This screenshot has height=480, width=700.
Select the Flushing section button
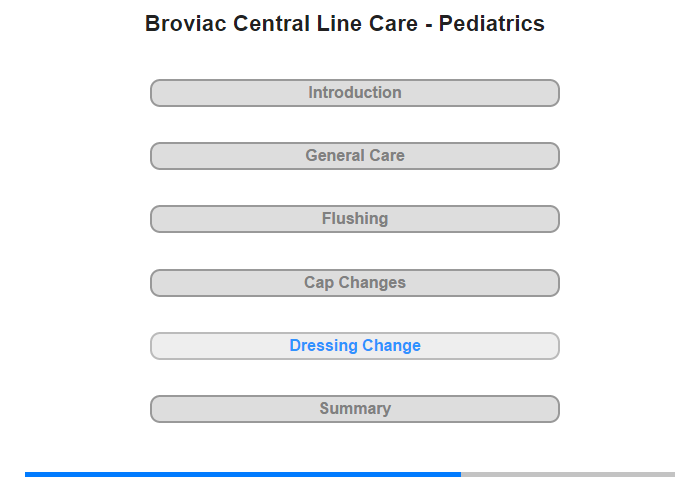coord(355,219)
